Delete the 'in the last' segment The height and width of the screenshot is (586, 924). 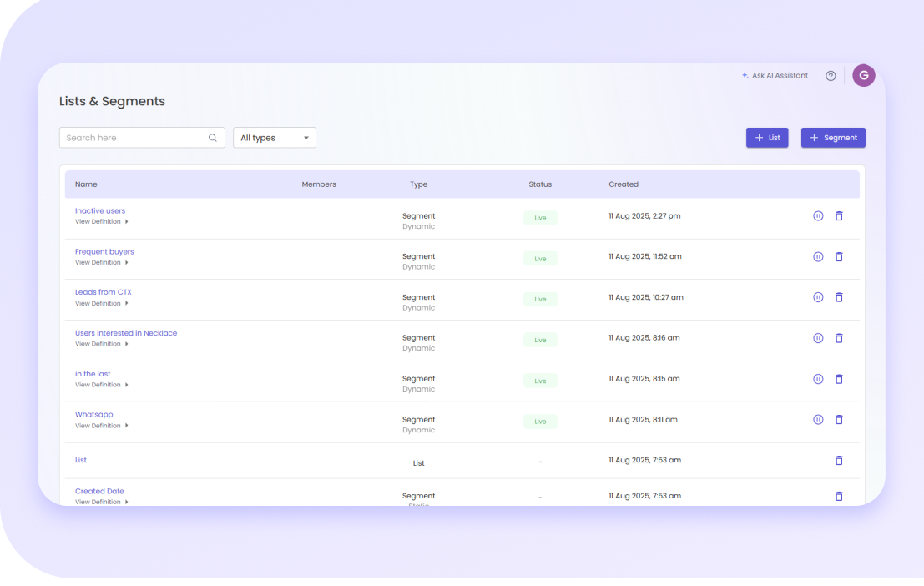tap(839, 379)
